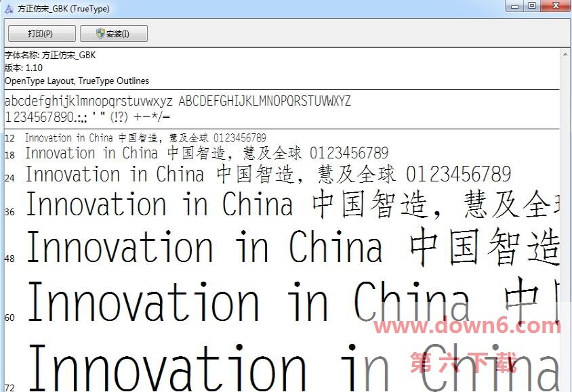Close the 方正仿宋_GBK font window

pos(556,6)
